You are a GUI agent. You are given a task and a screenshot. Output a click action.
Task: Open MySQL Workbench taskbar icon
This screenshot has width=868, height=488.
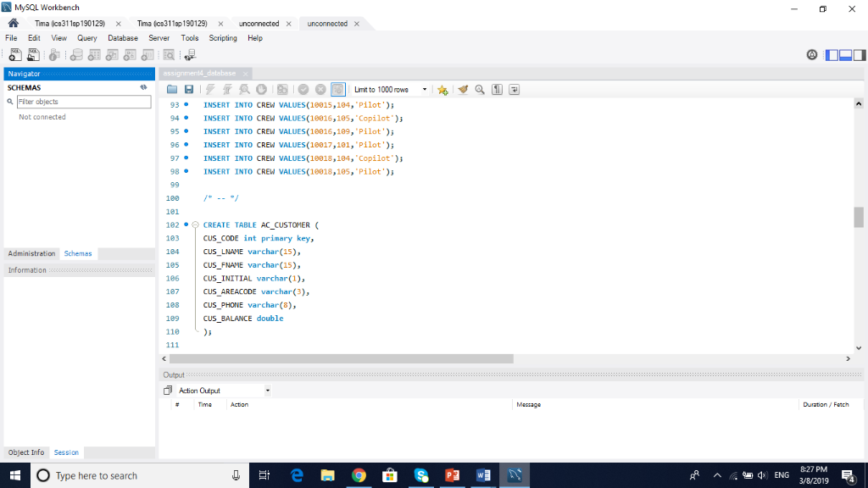(515, 475)
